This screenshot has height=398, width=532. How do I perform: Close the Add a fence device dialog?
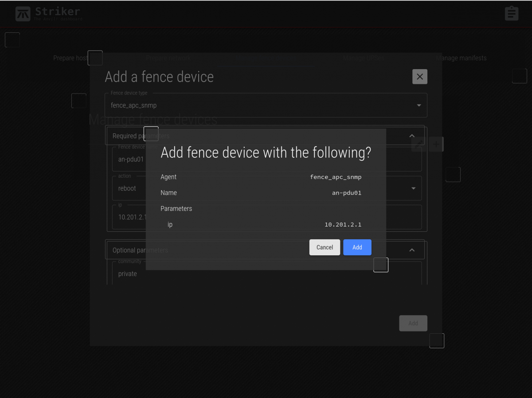(x=419, y=77)
